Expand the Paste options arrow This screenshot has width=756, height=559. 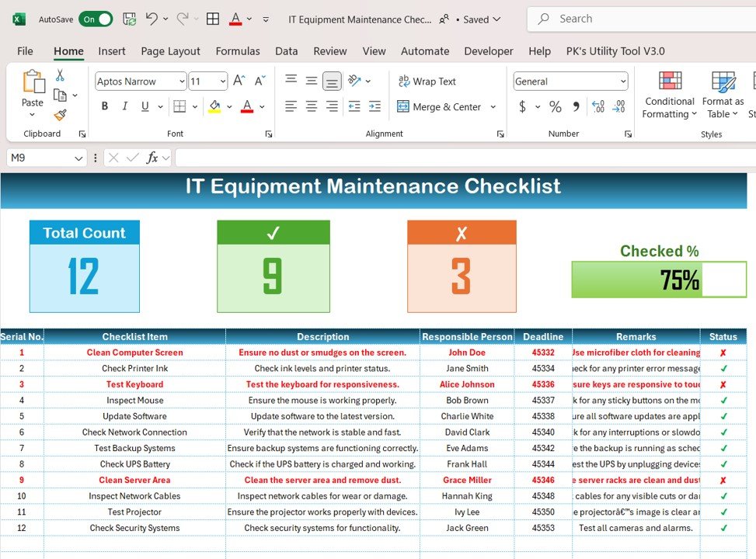(x=33, y=115)
